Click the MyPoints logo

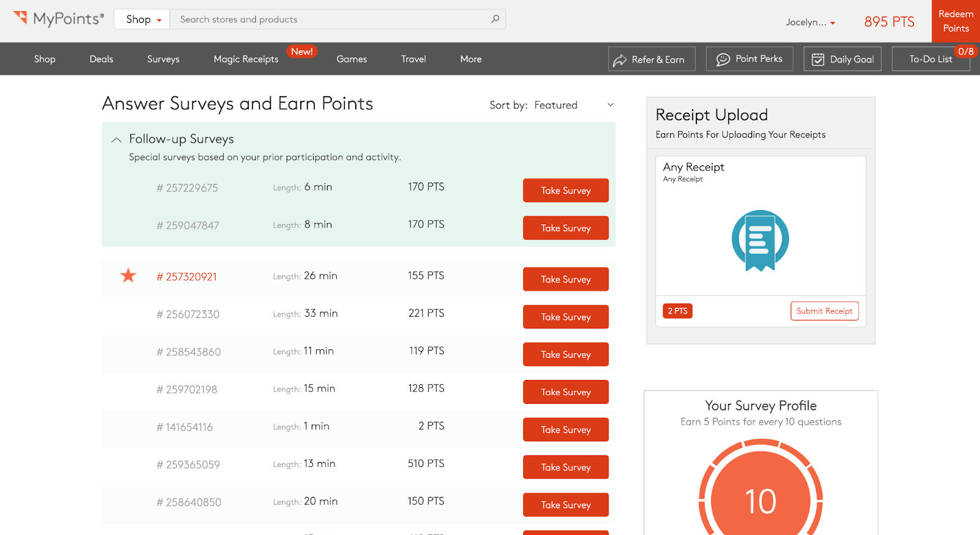point(59,19)
